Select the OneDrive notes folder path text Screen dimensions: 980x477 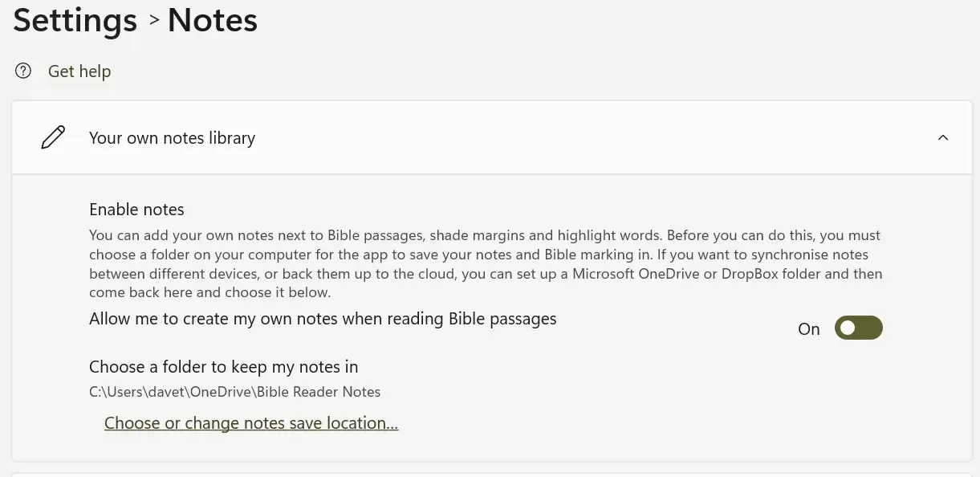234,392
